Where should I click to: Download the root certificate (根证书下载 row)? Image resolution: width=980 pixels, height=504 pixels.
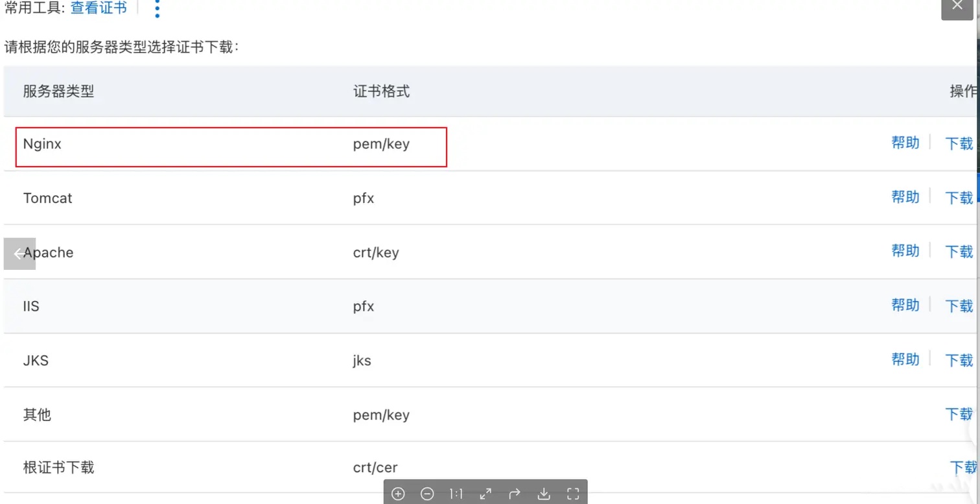[962, 467]
